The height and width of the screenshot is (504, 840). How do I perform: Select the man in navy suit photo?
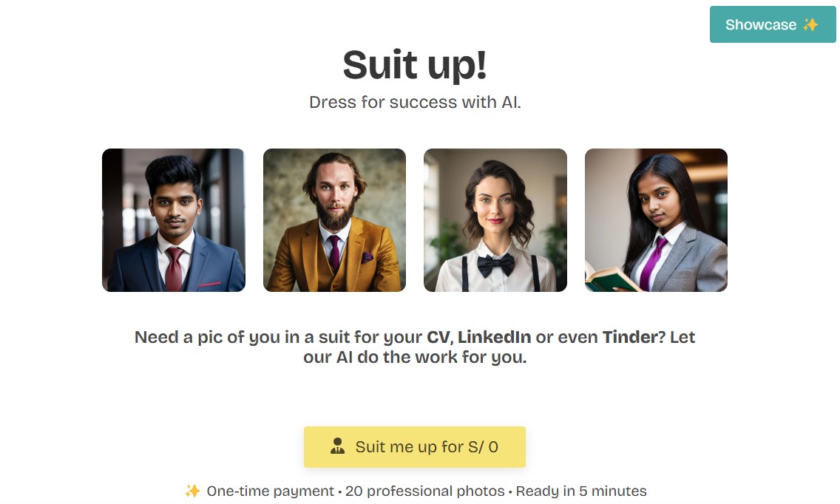(x=174, y=220)
